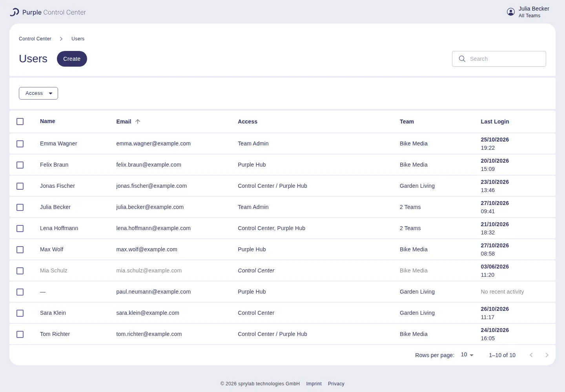Click the Purple Control Center logo
Screen dimensions: 565x392
click(x=48, y=12)
